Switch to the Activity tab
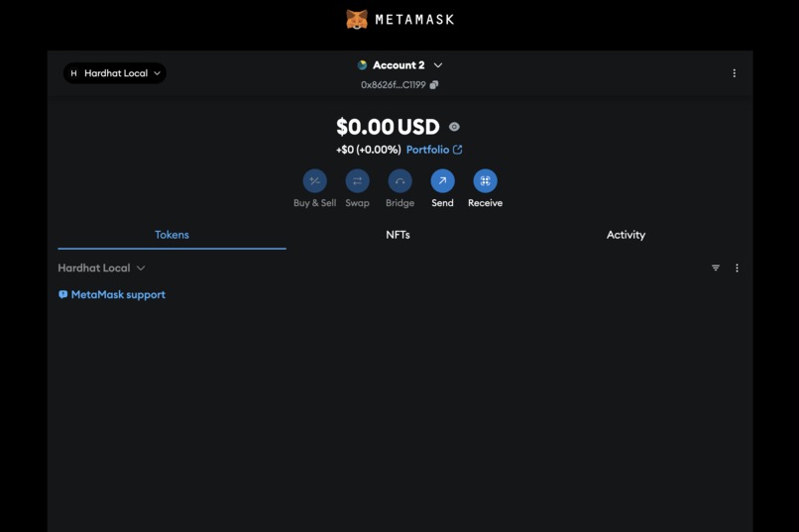The width and height of the screenshot is (799, 532). 626,235
